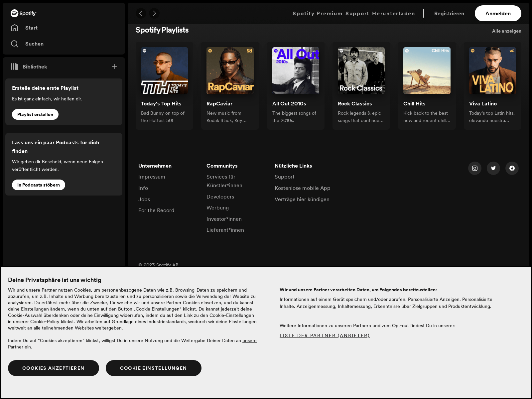
Task: Open the Lieferant*innen footer link
Action: 225,230
